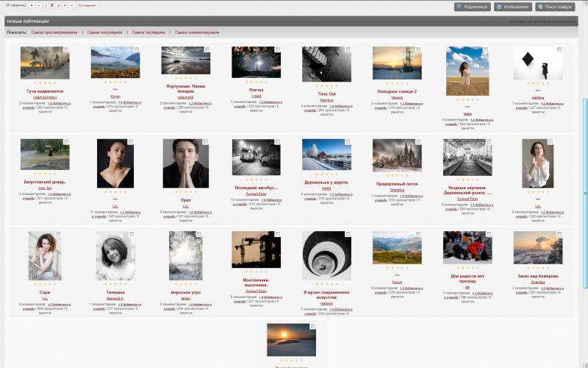Open the Монтажники-высотники. title link
Image resolution: width=588 pixels, height=368 pixels.
256,283
